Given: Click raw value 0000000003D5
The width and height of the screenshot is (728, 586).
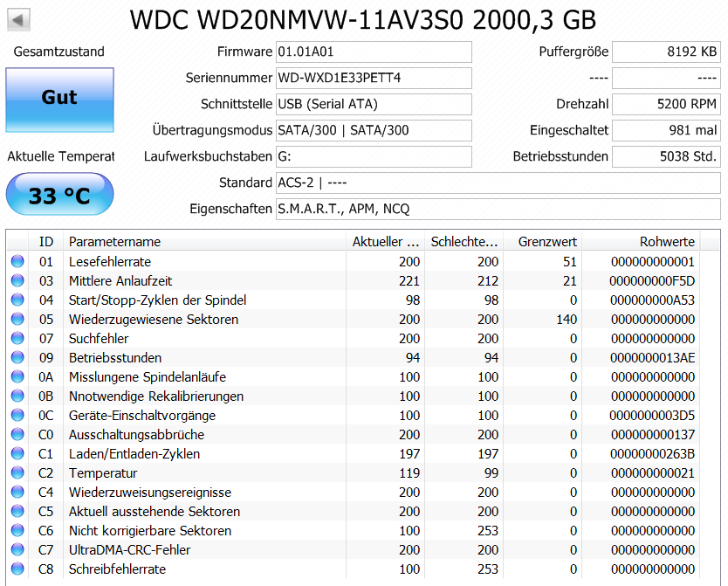Looking at the screenshot, I should tap(652, 415).
